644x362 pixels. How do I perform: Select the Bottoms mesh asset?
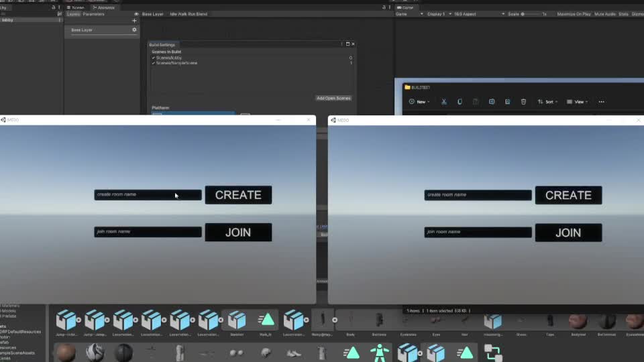pos(379,320)
